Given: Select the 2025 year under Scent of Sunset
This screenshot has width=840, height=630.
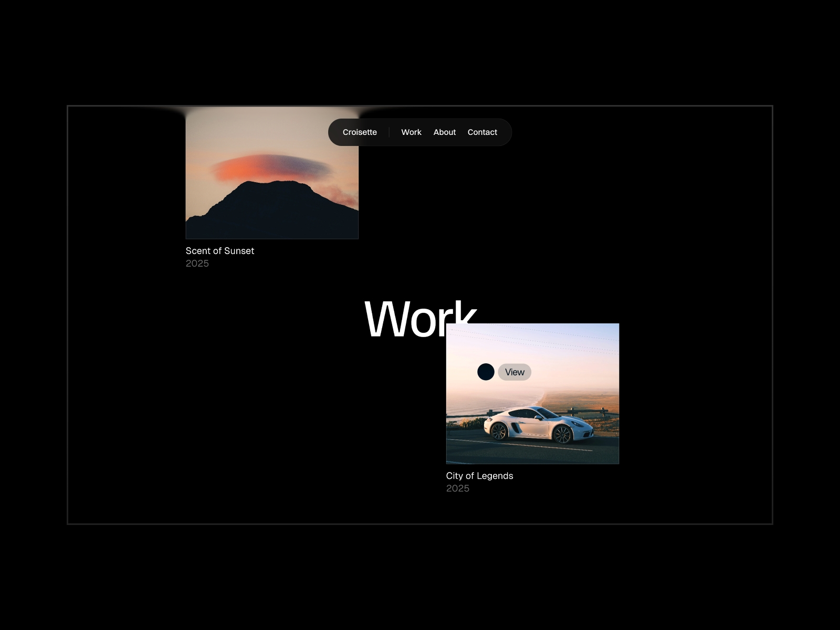Looking at the screenshot, I should [x=197, y=264].
